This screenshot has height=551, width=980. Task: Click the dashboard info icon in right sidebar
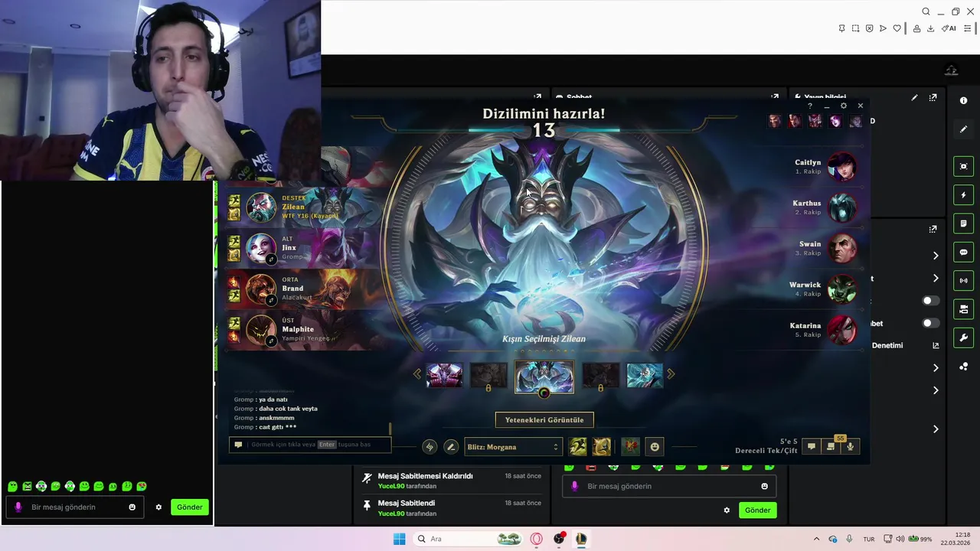pos(963,100)
